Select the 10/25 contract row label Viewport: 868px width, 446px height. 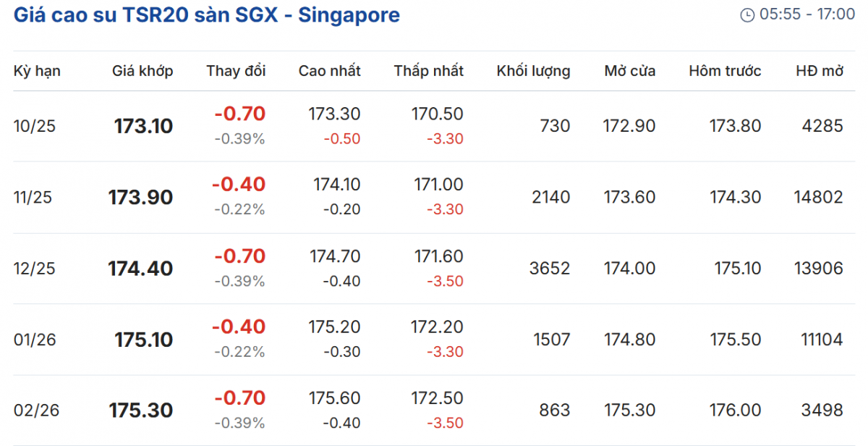click(35, 127)
